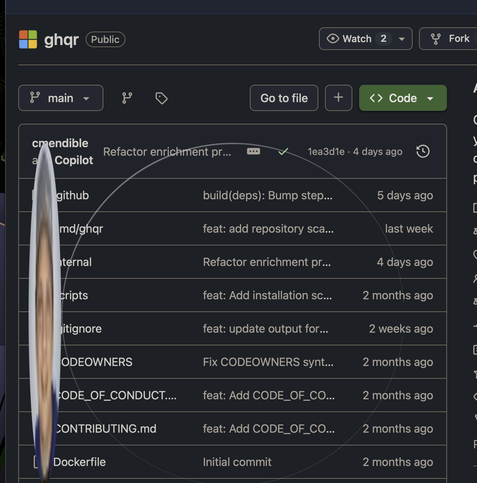Screen dimensions: 477x483
Task: Open the ghqr repository name link
Action: 61,40
